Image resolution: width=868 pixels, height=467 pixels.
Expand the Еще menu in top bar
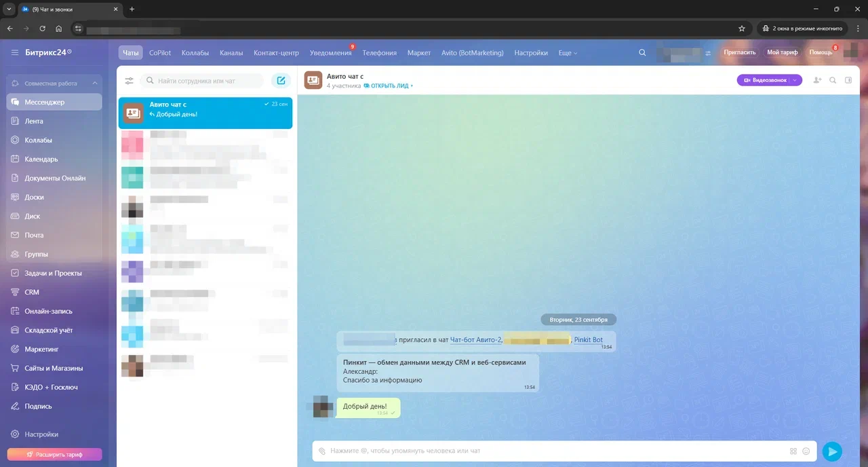tap(568, 53)
